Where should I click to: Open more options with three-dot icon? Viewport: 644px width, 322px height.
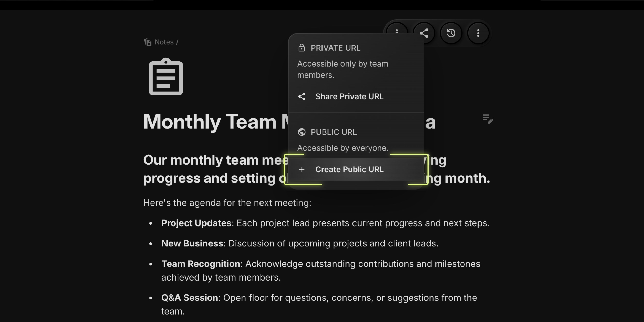478,33
